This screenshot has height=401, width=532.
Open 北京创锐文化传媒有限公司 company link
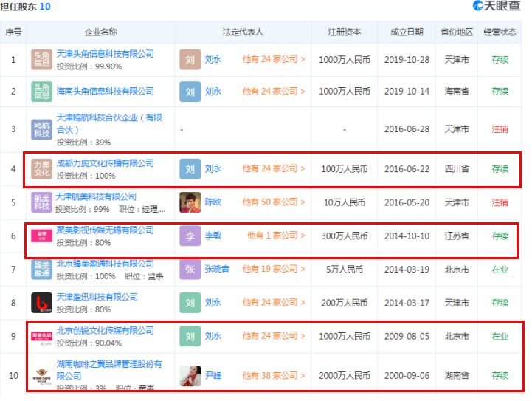click(x=106, y=330)
